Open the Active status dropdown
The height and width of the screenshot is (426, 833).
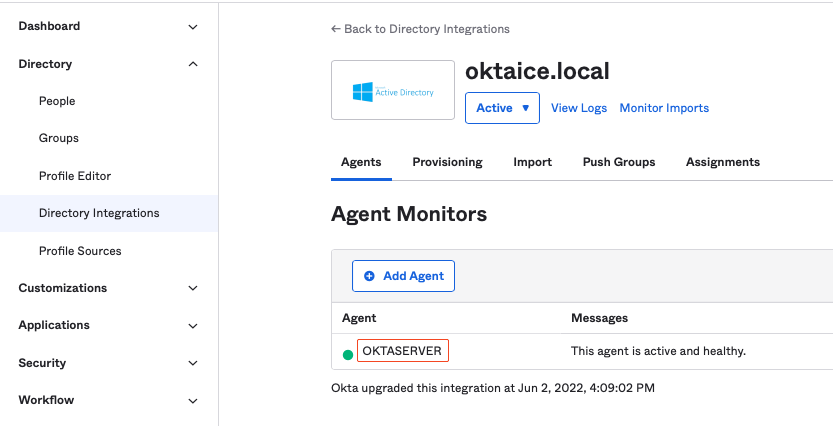(502, 108)
